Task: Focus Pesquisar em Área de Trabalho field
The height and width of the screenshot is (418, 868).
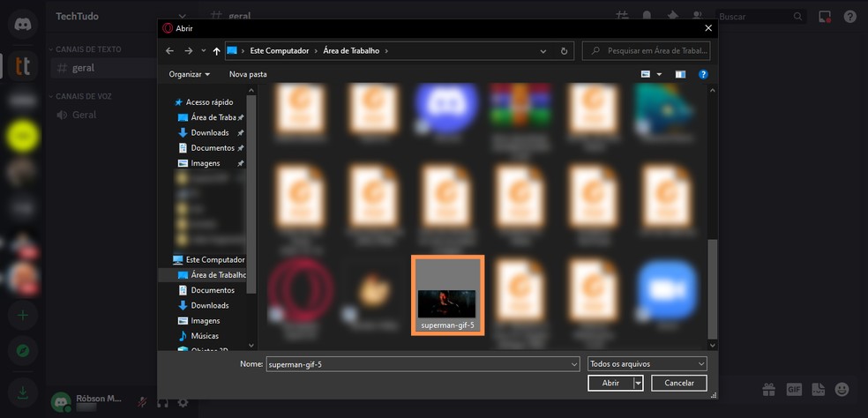Action: (646, 51)
